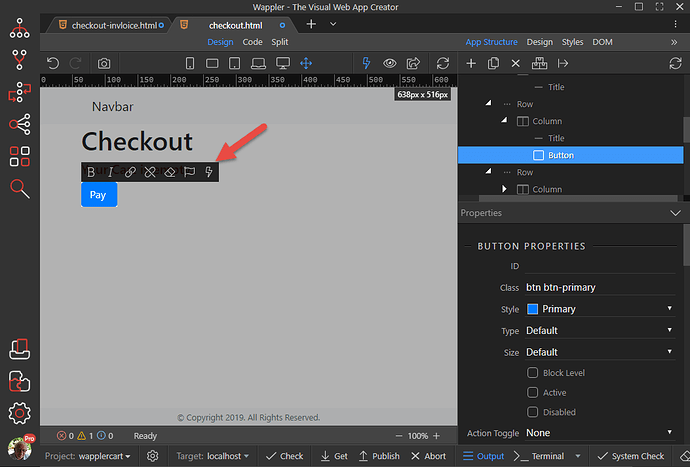Click the Class input field btn btn-primary

click(600, 287)
